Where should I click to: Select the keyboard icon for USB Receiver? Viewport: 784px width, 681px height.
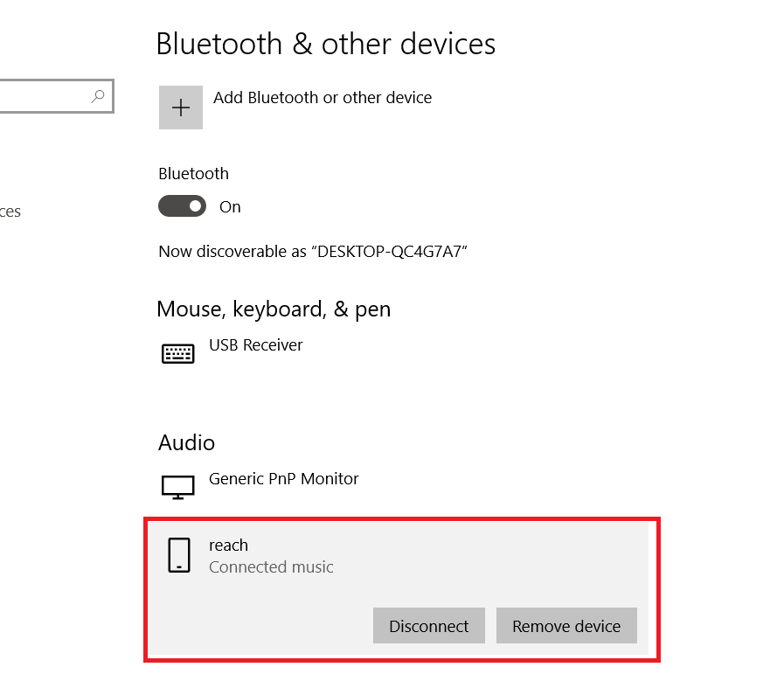pyautogui.click(x=178, y=353)
